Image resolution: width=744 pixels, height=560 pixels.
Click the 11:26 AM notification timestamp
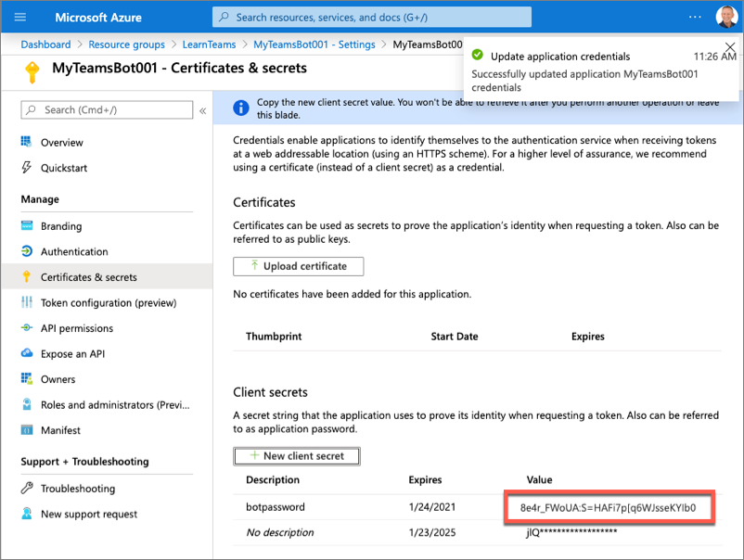click(x=714, y=57)
